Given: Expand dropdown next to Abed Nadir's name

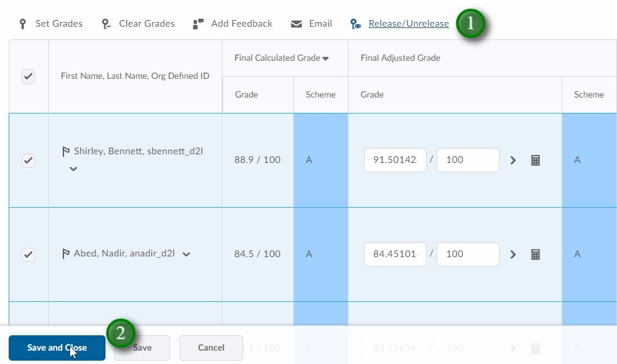Looking at the screenshot, I should 186,254.
